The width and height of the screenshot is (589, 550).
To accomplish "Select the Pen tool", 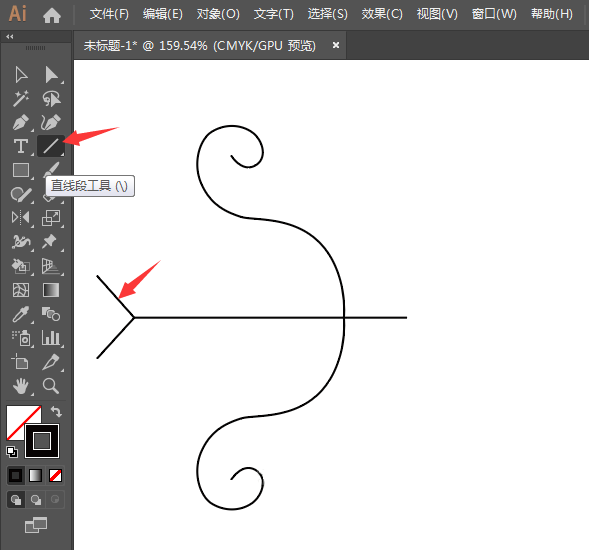I will point(21,122).
